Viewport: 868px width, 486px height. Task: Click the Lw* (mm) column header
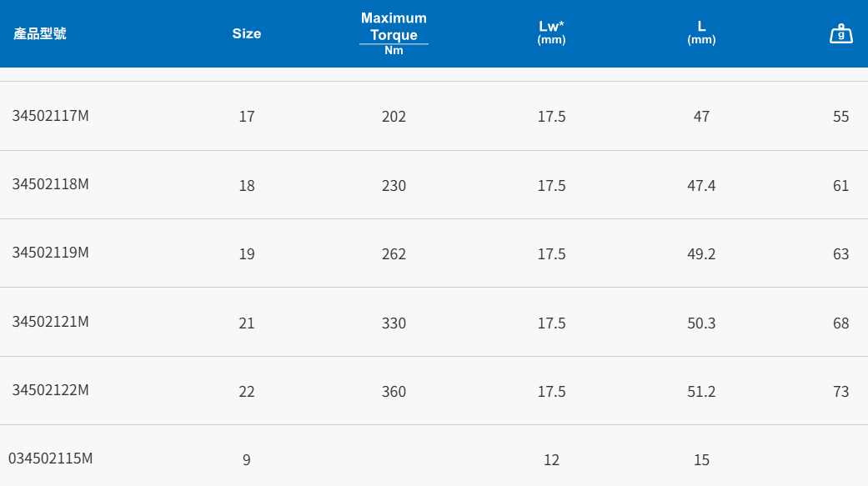click(551, 33)
